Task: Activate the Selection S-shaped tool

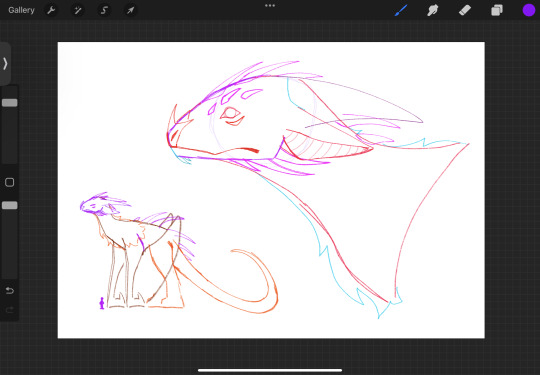Action: click(x=104, y=10)
